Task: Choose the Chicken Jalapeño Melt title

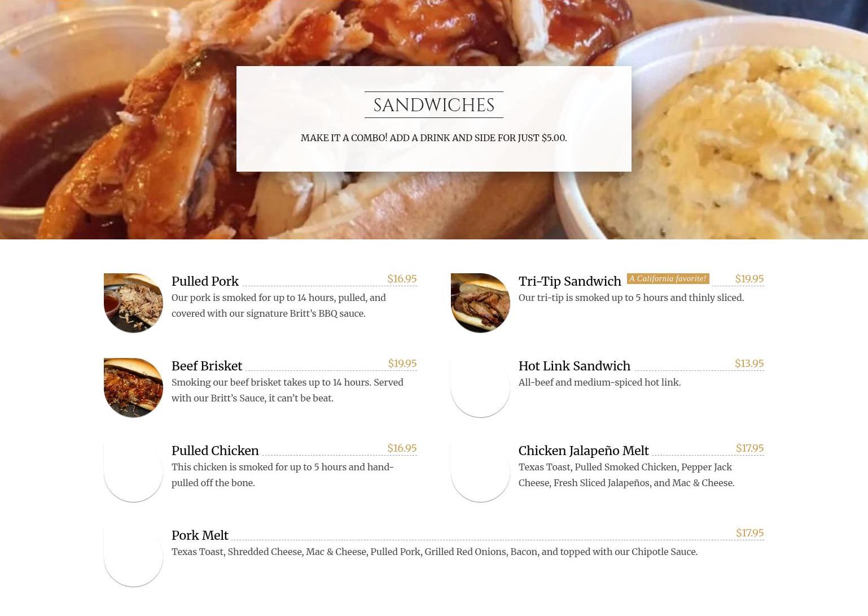Action: pyautogui.click(x=584, y=451)
